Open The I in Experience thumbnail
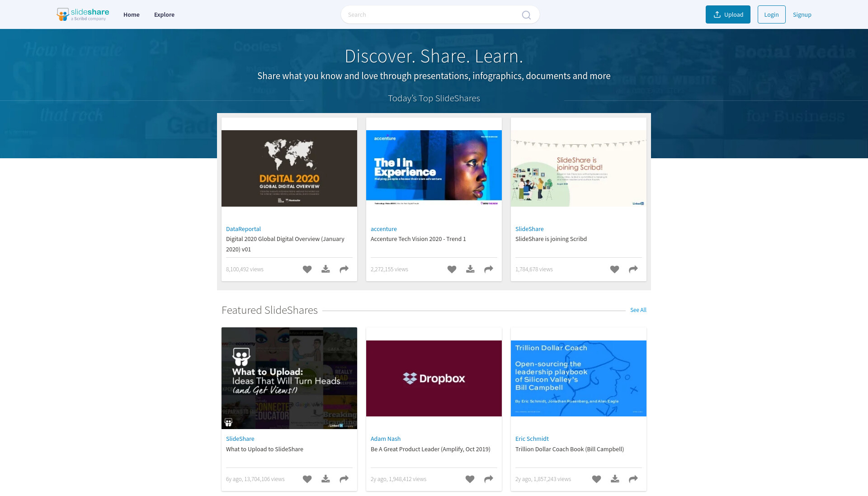The image size is (868, 496). coord(434,168)
